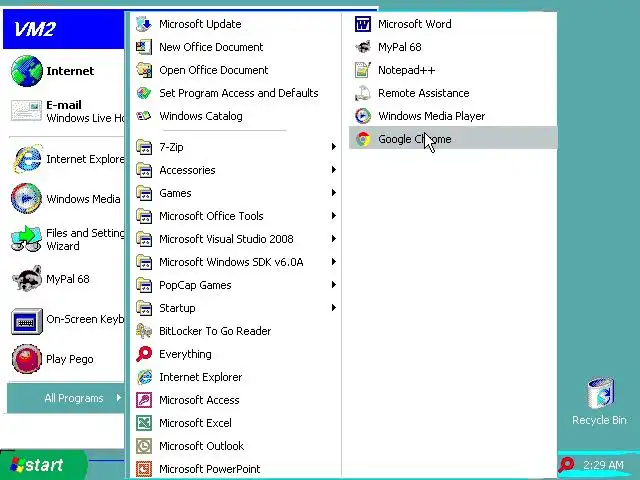This screenshot has width=640, height=480.
Task: Click the Windows Media Player icon in submenu
Action: tap(363, 116)
